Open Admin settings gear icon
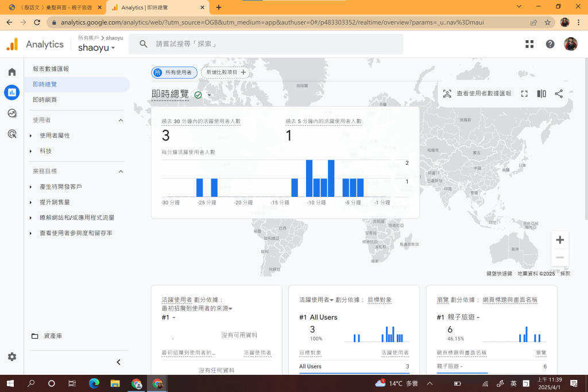588x392 pixels. (12, 356)
